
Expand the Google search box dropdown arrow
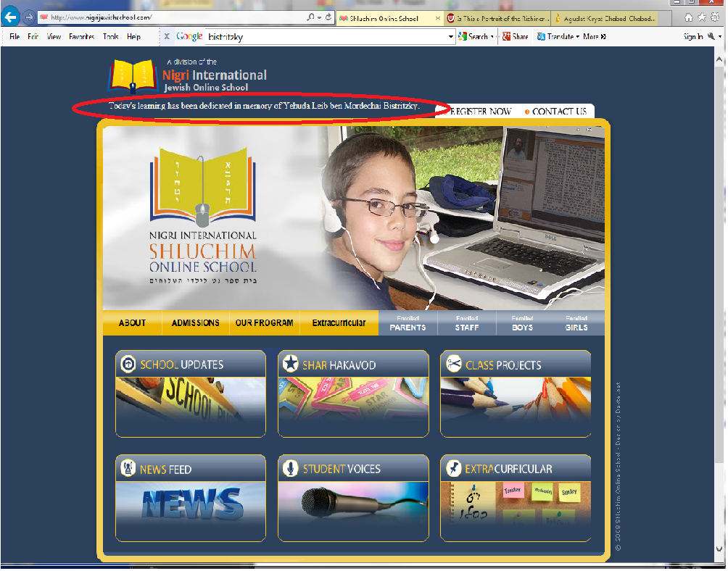451,37
